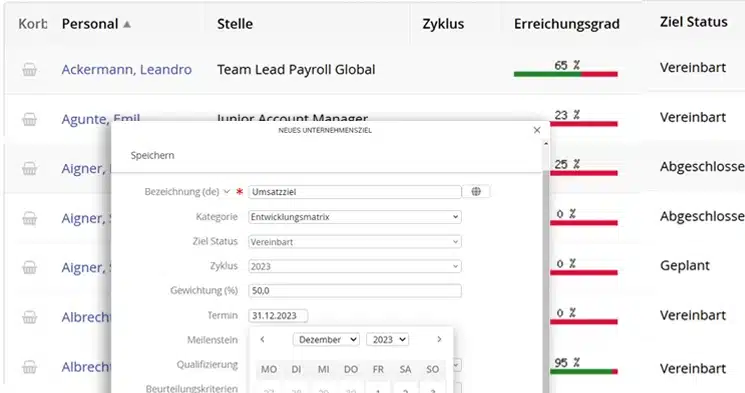
Task: Click Bezeichnung field containing Umsatzziel
Action: pyautogui.click(x=354, y=192)
